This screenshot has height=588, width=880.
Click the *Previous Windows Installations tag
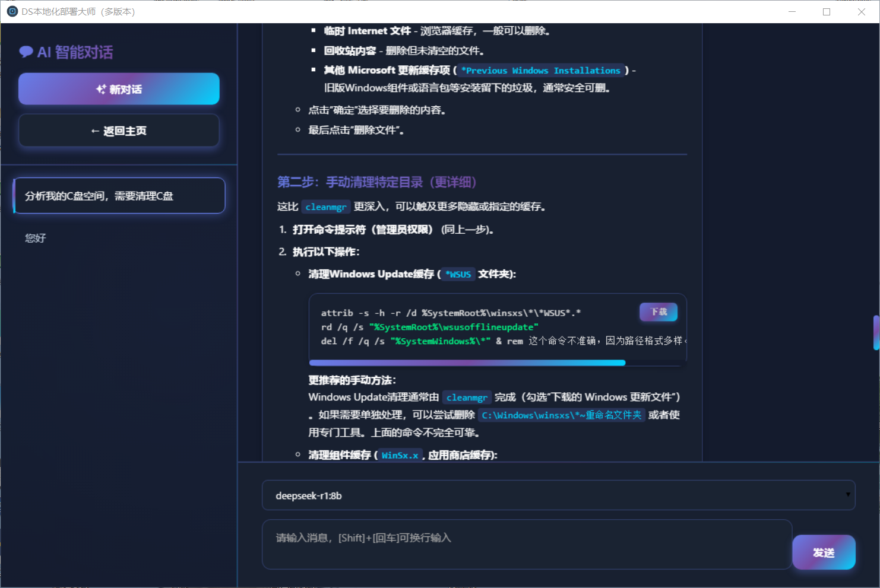(x=540, y=70)
